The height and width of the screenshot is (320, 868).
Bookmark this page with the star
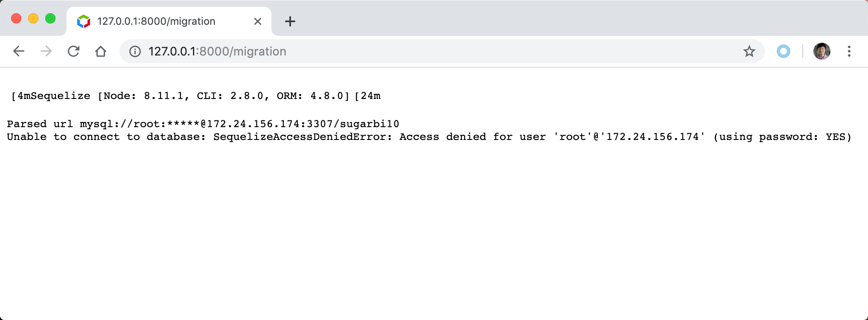point(749,52)
